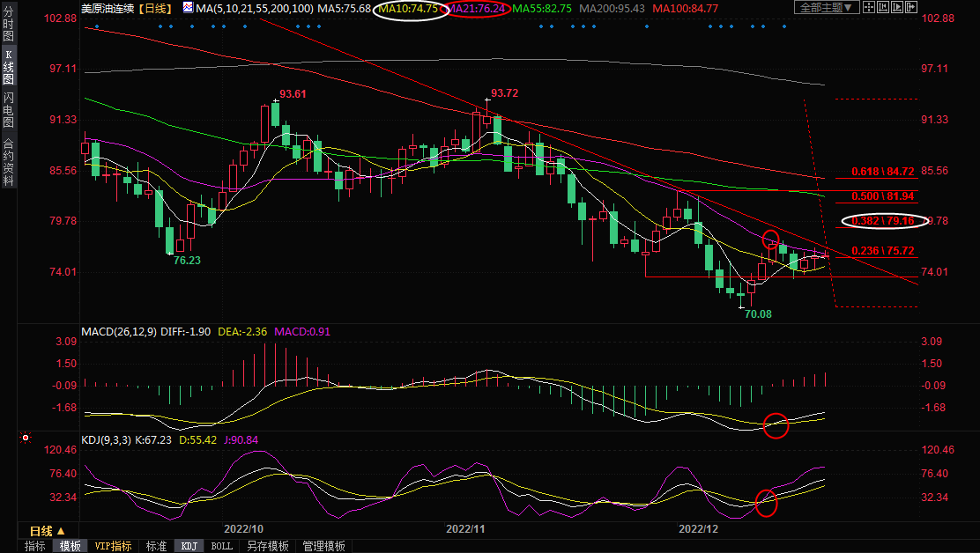Select the 模板 bottom tab
The height and width of the screenshot is (553, 980).
[x=71, y=546]
